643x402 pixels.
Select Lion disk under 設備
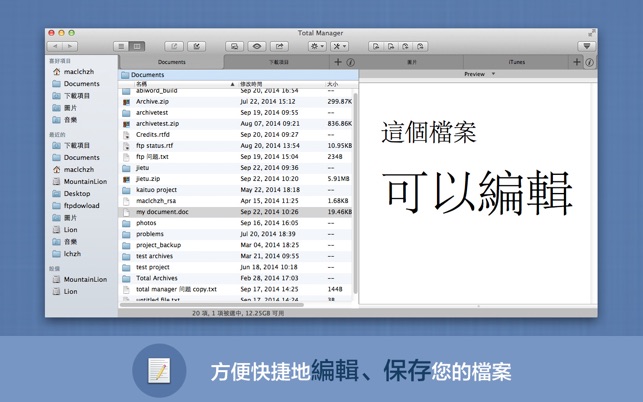click(x=65, y=292)
